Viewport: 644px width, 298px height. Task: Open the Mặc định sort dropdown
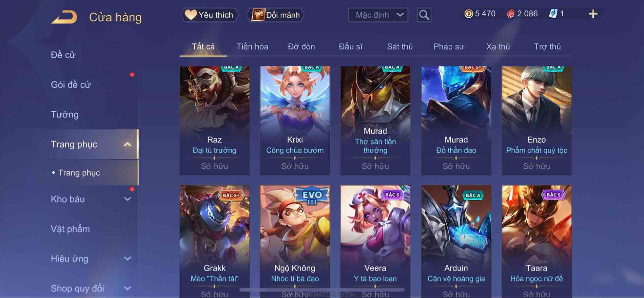378,15
